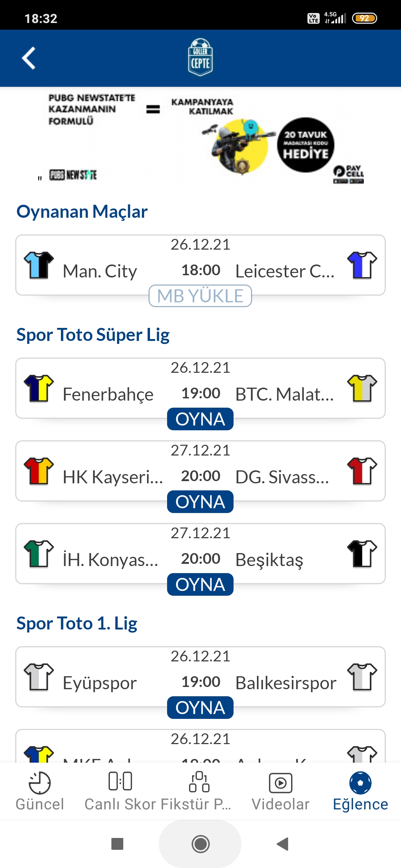Select the Eğlence football icon
Screen dimensions: 401x868
360,783
